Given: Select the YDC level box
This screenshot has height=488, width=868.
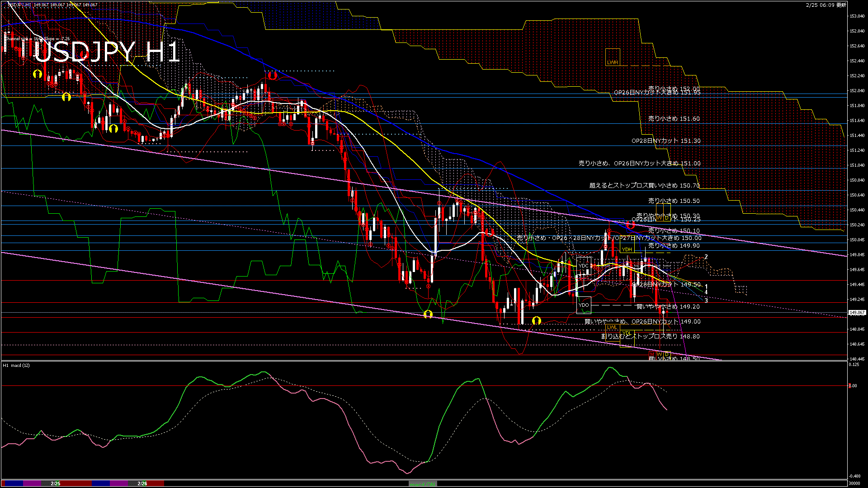Looking at the screenshot, I should [584, 266].
